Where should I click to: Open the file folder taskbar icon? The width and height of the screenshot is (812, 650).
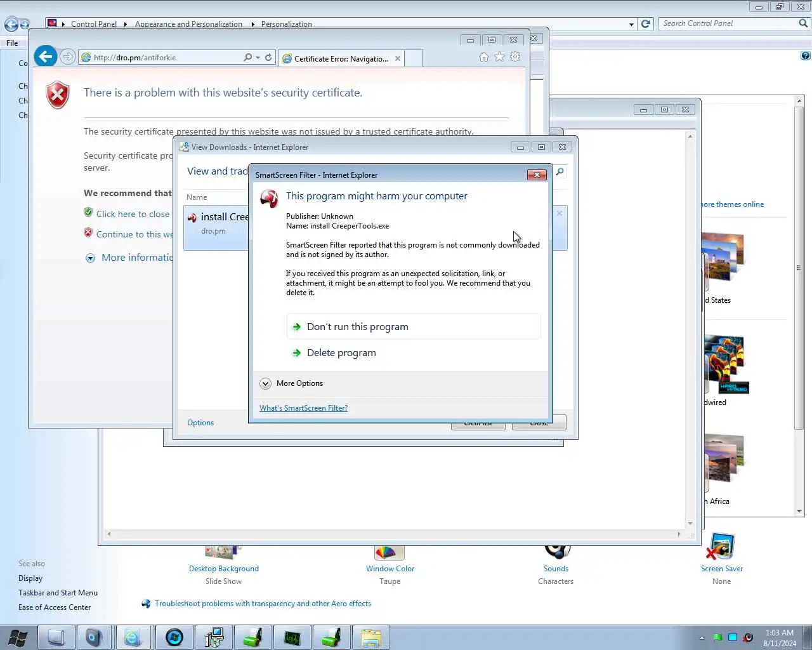(370, 637)
